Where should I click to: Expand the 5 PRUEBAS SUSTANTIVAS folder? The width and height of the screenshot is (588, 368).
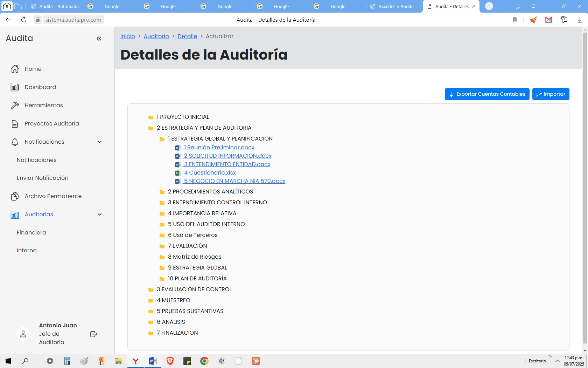(190, 311)
